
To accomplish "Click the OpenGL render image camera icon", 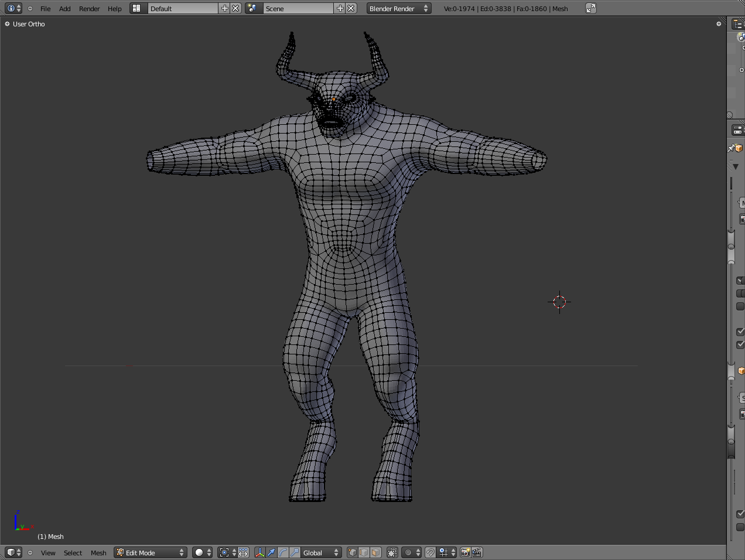I will [x=466, y=552].
